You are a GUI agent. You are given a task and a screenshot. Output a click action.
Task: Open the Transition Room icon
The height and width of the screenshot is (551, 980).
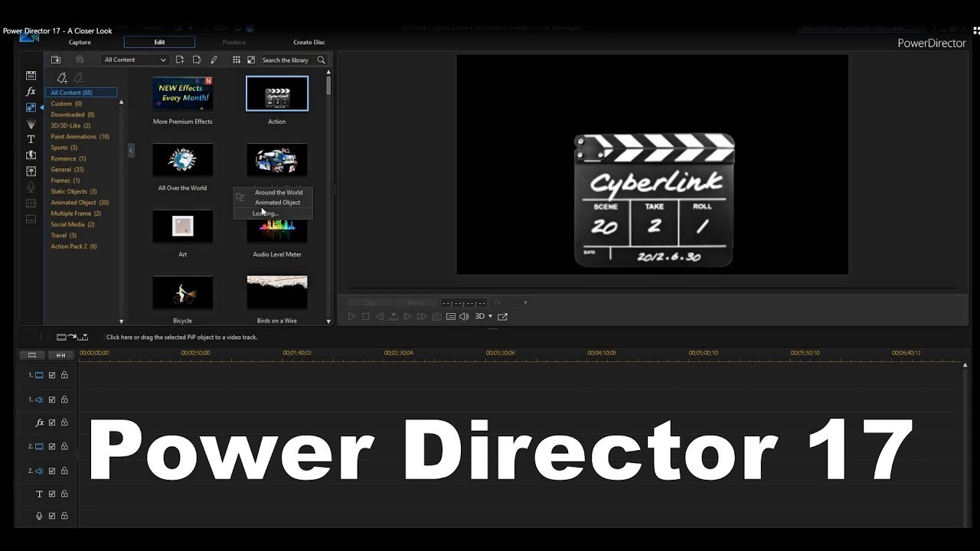point(31,155)
